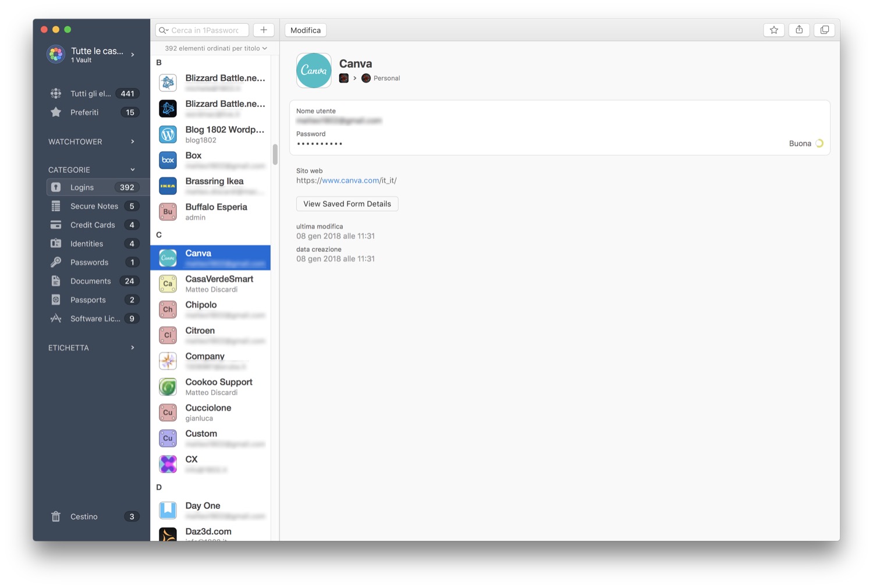Open search options magnifier dropdown
The image size is (873, 588).
click(164, 30)
